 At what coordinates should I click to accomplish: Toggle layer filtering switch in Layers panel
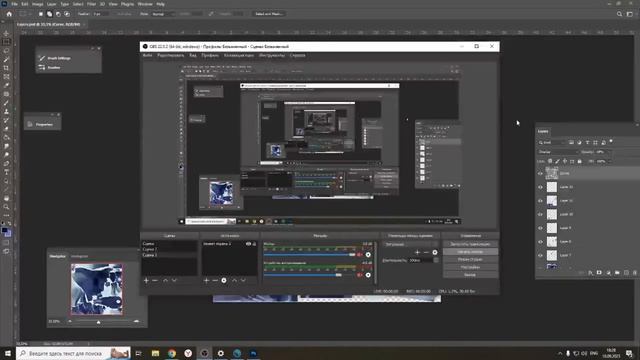click(x=611, y=141)
